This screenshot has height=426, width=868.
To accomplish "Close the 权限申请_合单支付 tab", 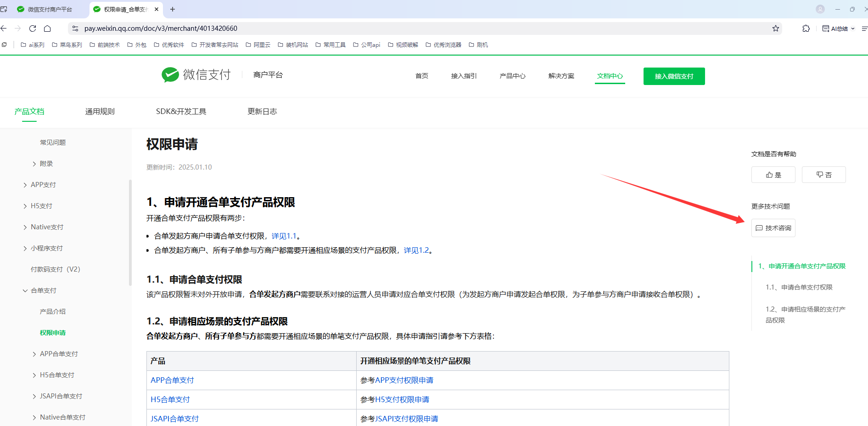I will pyautogui.click(x=157, y=9).
